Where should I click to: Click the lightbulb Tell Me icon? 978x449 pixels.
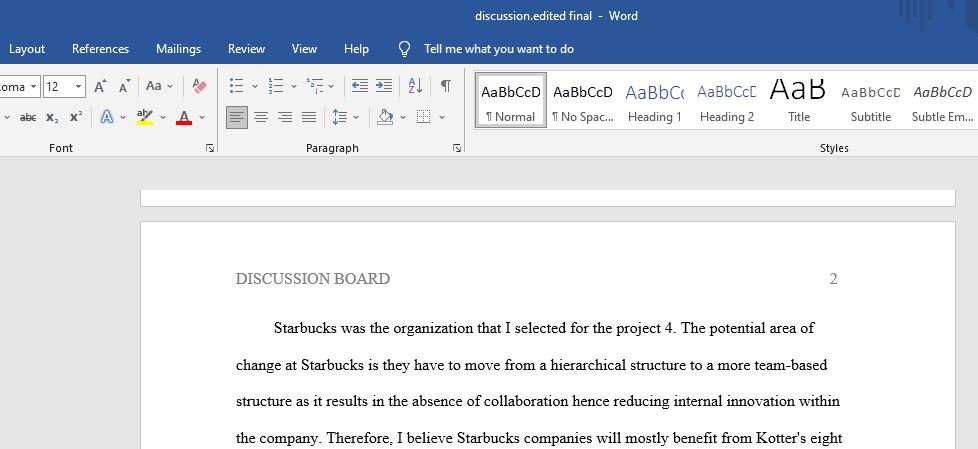tap(404, 49)
